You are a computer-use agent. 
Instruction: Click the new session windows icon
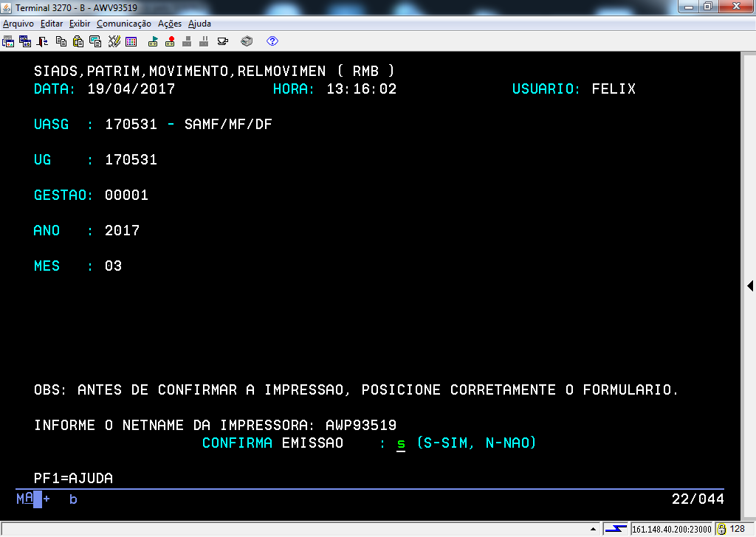25,41
